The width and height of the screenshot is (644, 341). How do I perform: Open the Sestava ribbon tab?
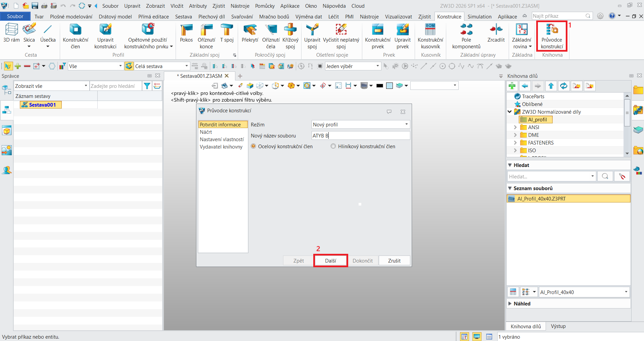coord(184,16)
